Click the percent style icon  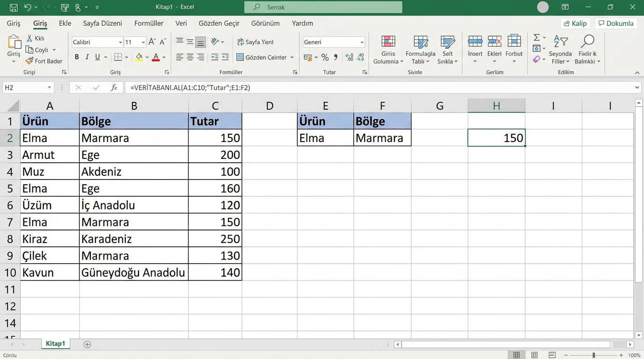coord(325,57)
